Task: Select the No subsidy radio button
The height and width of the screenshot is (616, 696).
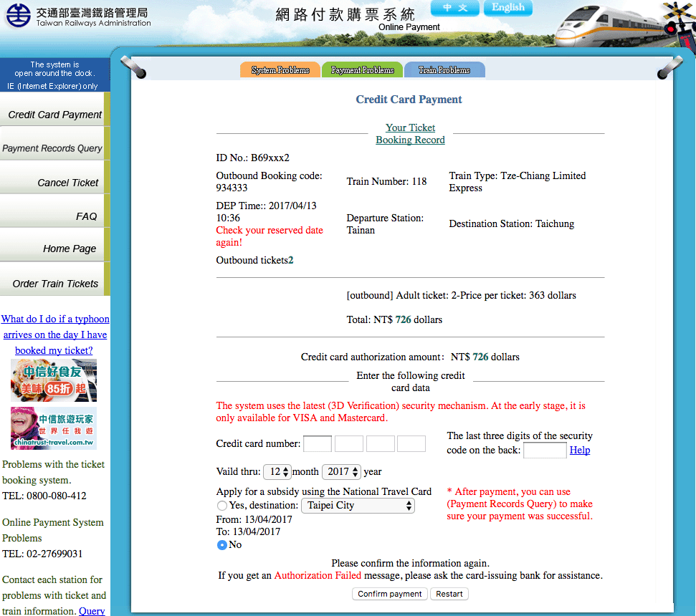Action: coord(222,545)
